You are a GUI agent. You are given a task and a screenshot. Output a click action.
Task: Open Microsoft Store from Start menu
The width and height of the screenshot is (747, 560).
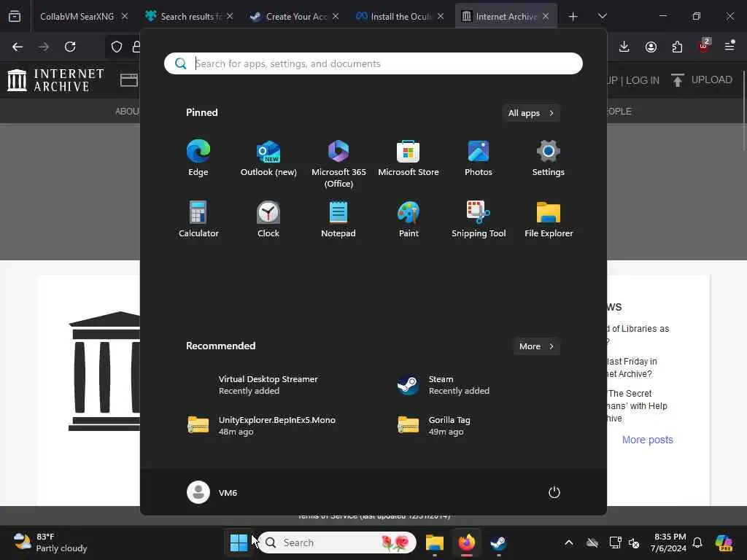(x=409, y=158)
